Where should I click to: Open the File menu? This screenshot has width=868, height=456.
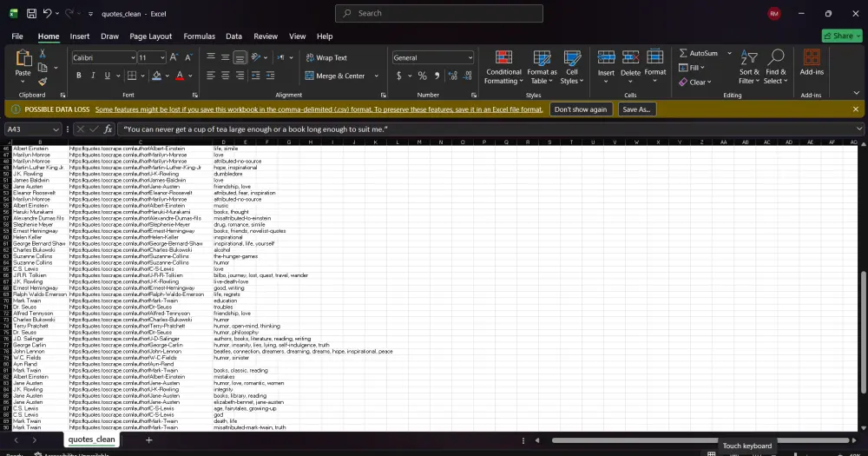[17, 36]
